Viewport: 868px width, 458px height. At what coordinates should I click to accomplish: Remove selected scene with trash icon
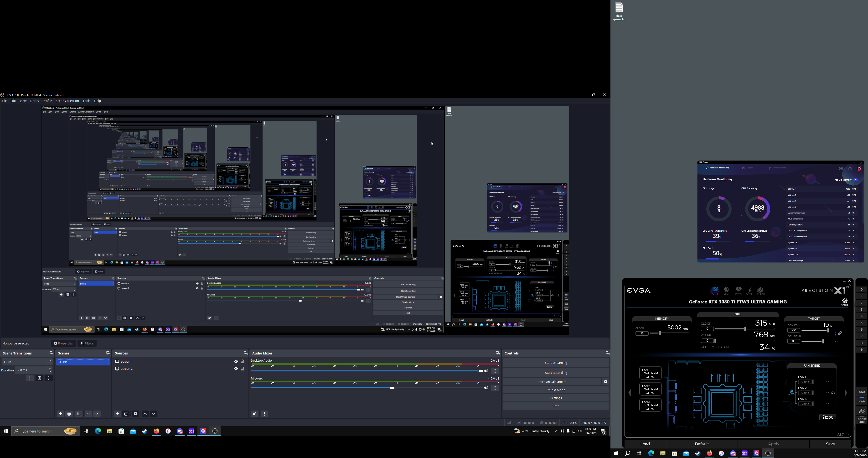69,414
